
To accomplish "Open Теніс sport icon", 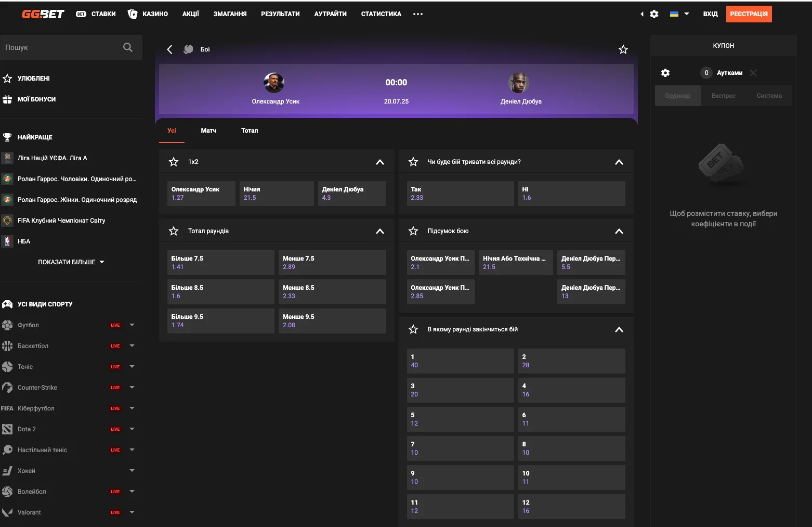I will tap(7, 367).
